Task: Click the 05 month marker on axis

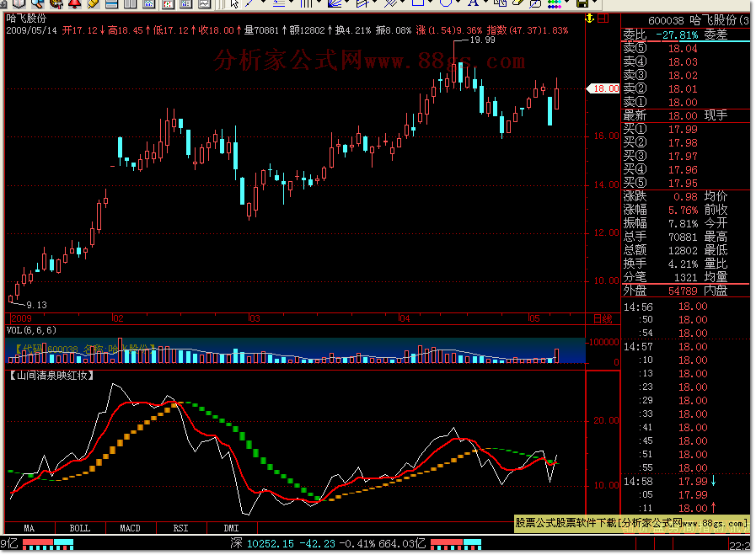Action: tap(534, 318)
